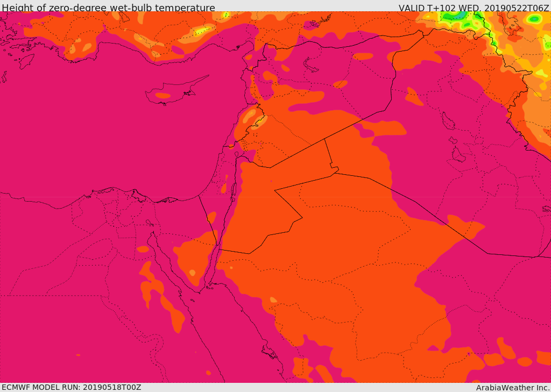The image size is (551, 392).
Task: Click the 'ECMWF MODEL RUN: 20190518T00Z' text
Action: [x=72, y=387]
